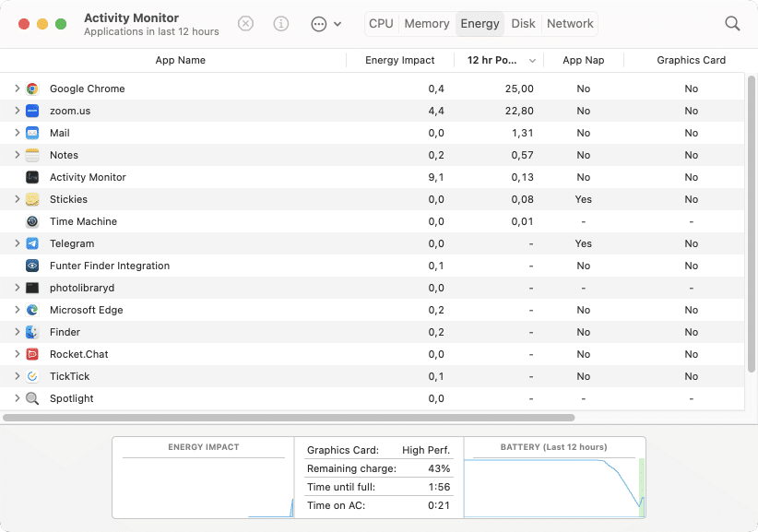
Task: Expand the Microsoft Edge row
Action: tap(17, 310)
